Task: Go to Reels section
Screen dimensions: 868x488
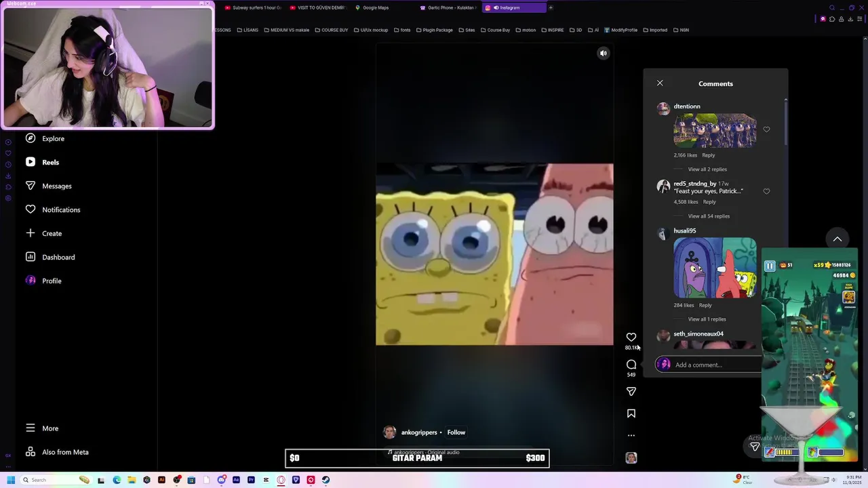Action: pos(43,162)
